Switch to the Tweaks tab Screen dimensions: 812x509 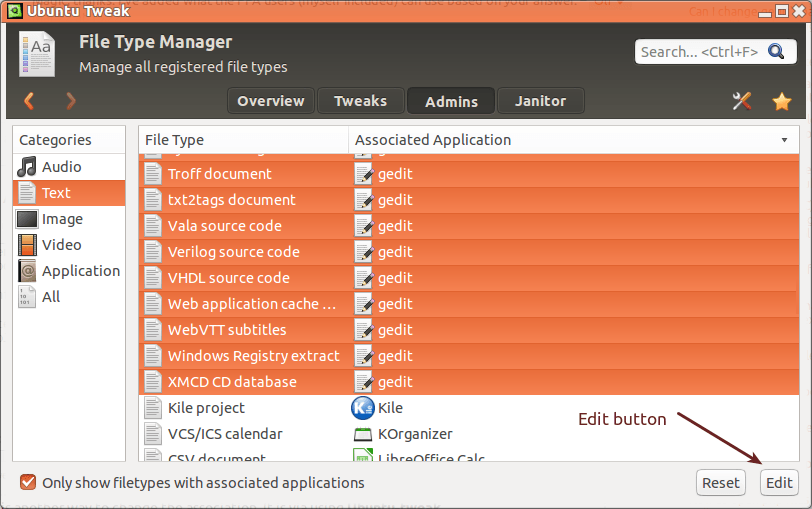click(360, 101)
